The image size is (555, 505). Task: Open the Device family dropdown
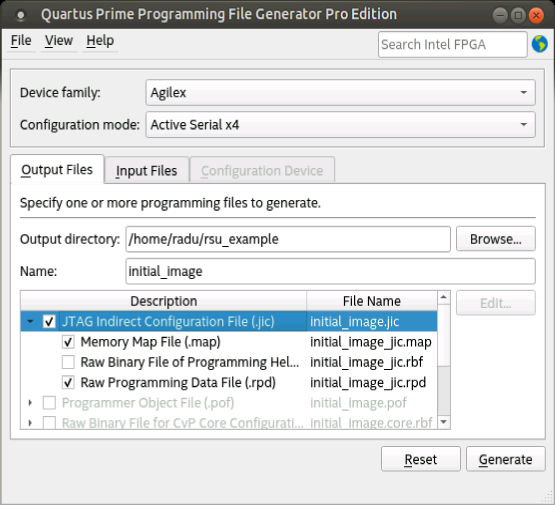[340, 93]
